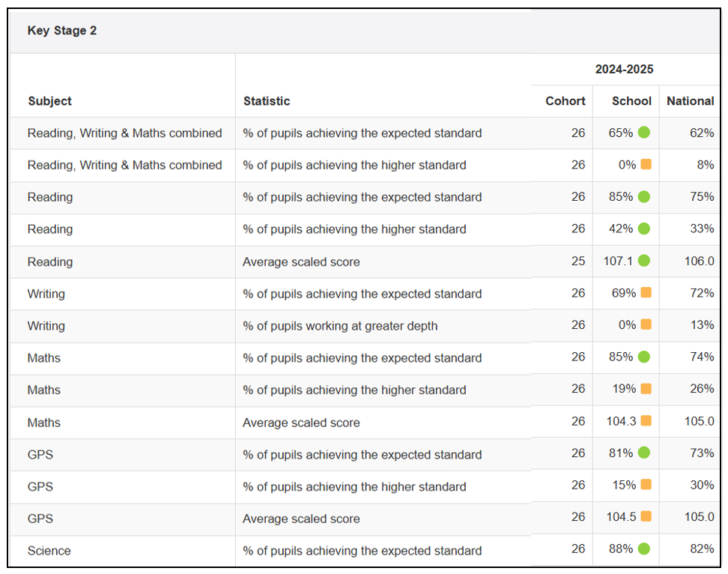Click the Subject column header
The height and width of the screenshot is (574, 728).
pyautogui.click(x=50, y=101)
